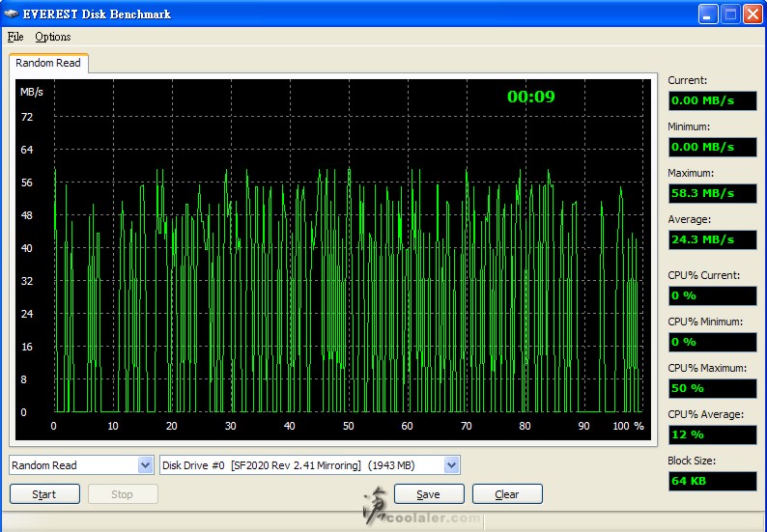The image size is (767, 532).
Task: Click the 72 label on graph y-axis
Action: [27, 117]
